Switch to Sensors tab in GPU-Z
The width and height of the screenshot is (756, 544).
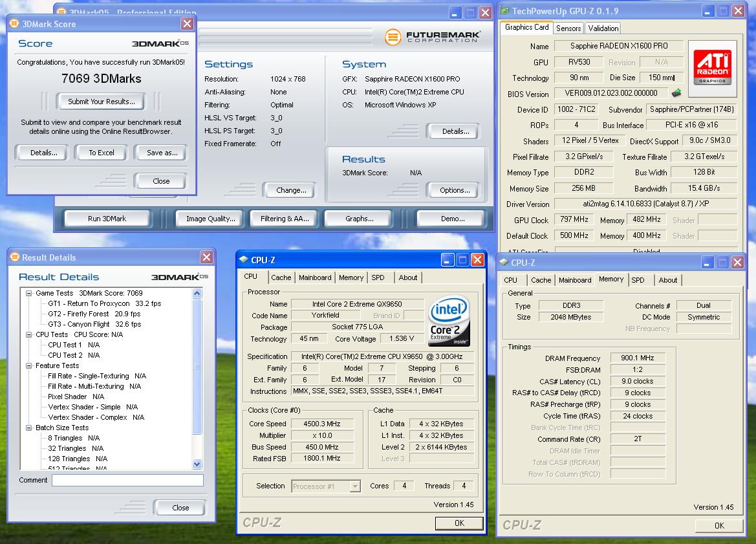(x=568, y=28)
